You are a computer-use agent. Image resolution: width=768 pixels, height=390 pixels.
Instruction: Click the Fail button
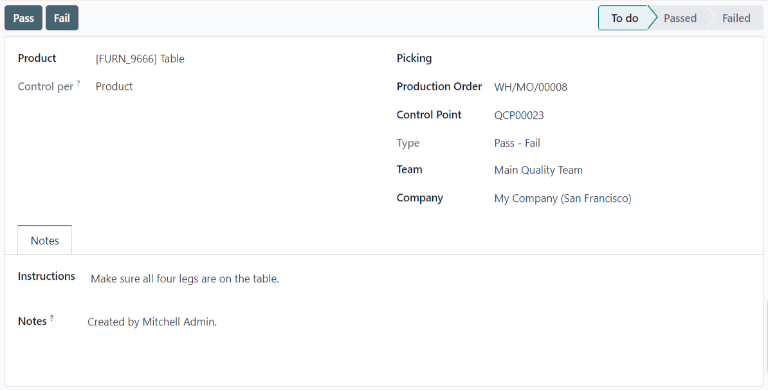click(62, 18)
